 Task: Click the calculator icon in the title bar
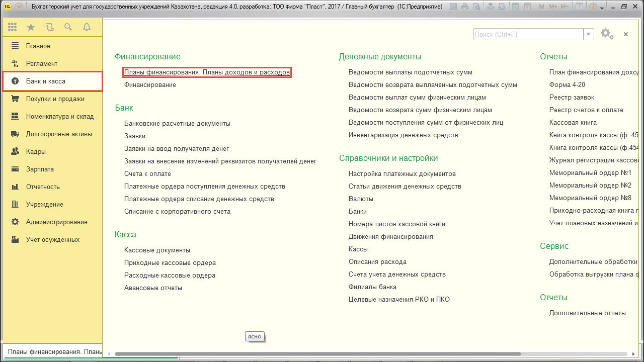point(514,7)
